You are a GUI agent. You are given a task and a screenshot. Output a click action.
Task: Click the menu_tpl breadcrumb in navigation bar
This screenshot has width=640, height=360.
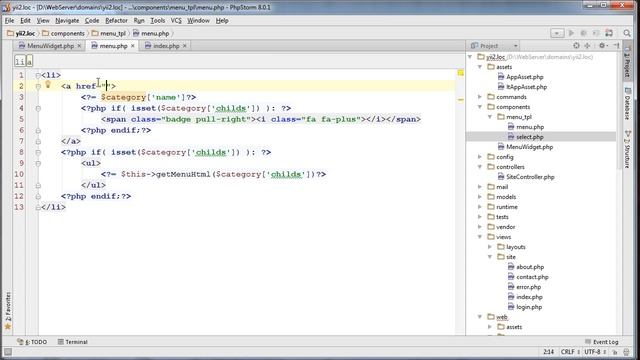[109, 33]
